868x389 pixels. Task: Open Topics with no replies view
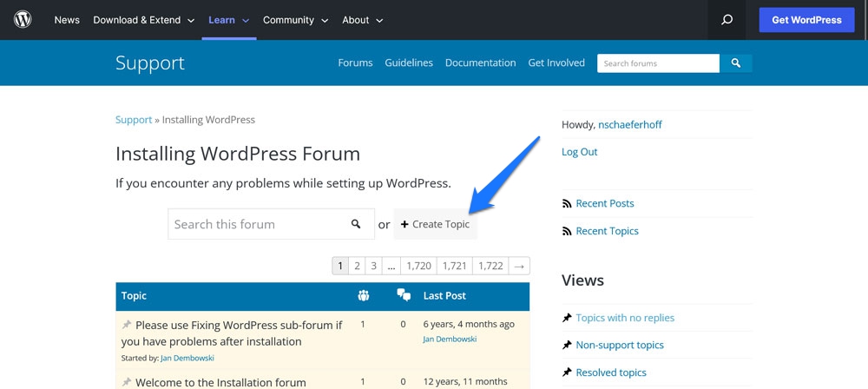click(x=624, y=318)
